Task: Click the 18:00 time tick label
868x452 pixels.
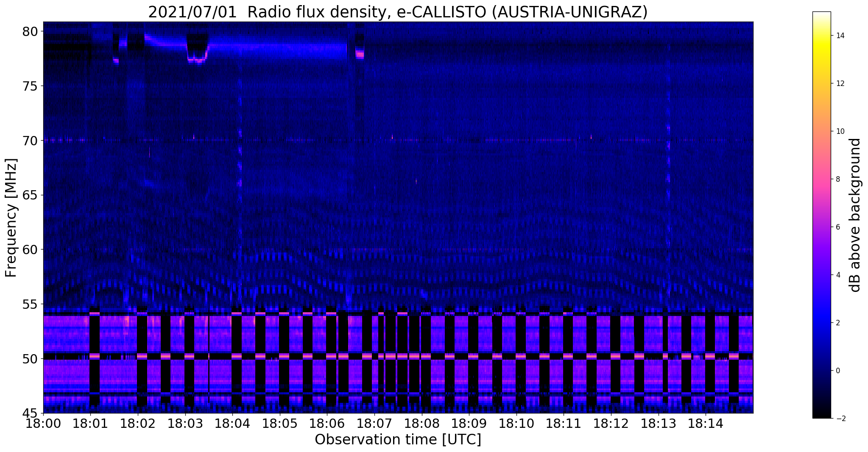Action: [43, 423]
